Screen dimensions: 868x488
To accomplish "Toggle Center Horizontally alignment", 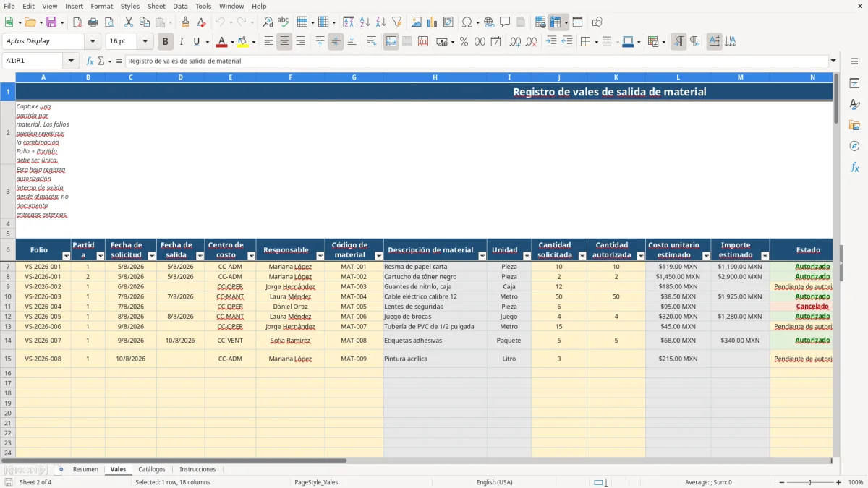I will pos(284,41).
